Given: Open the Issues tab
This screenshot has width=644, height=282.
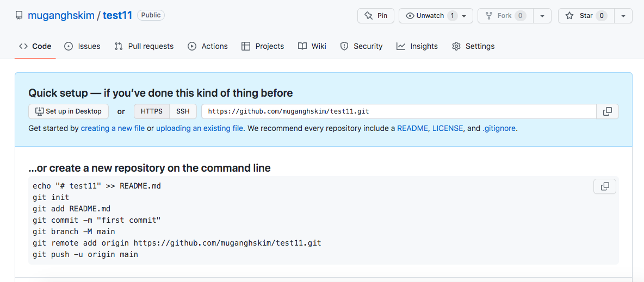Looking at the screenshot, I should 82,46.
